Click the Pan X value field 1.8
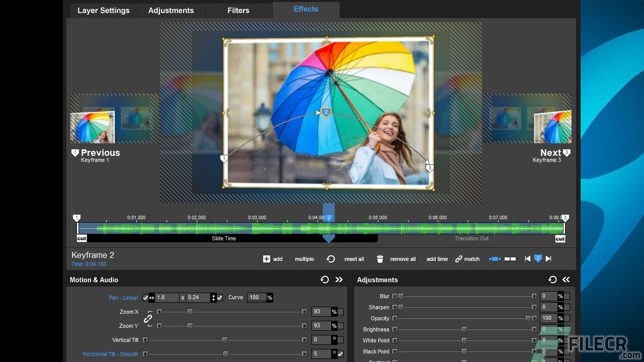644x362 pixels. [167, 298]
